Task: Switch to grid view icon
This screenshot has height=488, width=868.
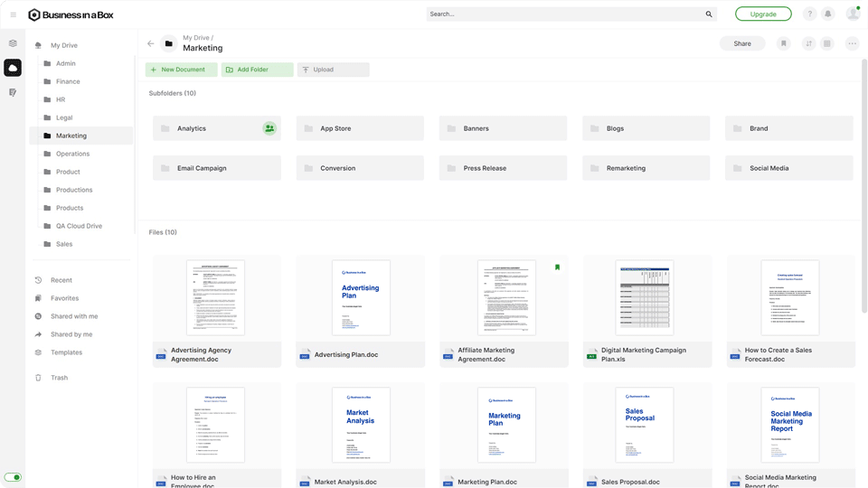Action: click(827, 43)
